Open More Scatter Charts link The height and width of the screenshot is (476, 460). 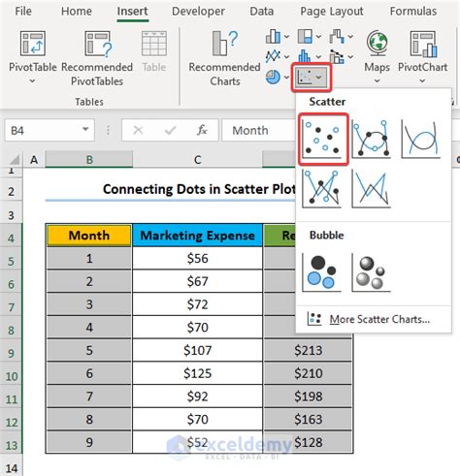pos(379,319)
